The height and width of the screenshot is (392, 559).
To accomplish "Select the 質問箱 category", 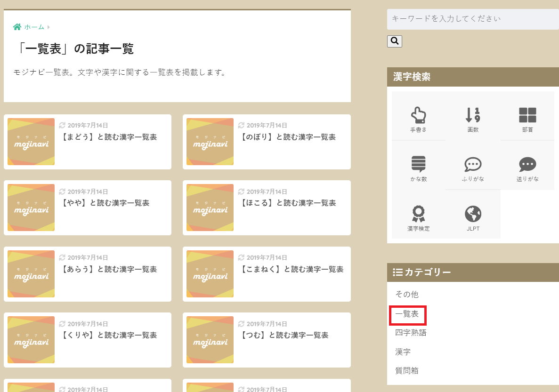I will pyautogui.click(x=407, y=371).
